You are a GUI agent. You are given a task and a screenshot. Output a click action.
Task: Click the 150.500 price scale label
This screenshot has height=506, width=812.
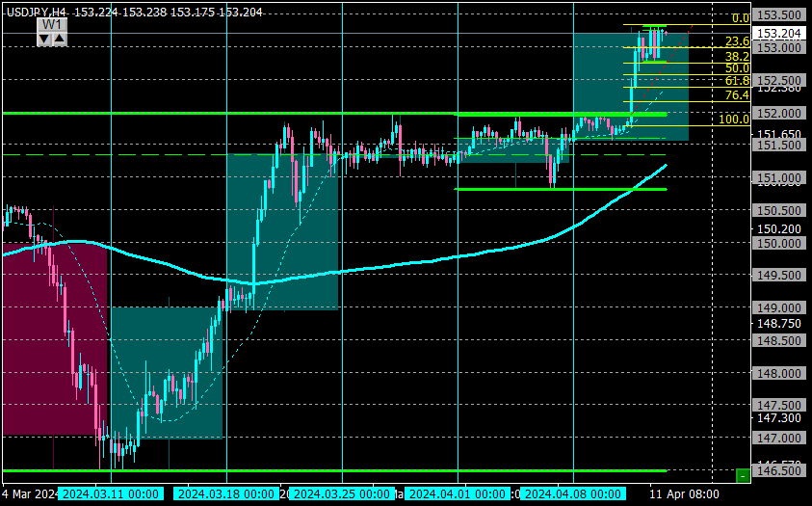coord(779,211)
